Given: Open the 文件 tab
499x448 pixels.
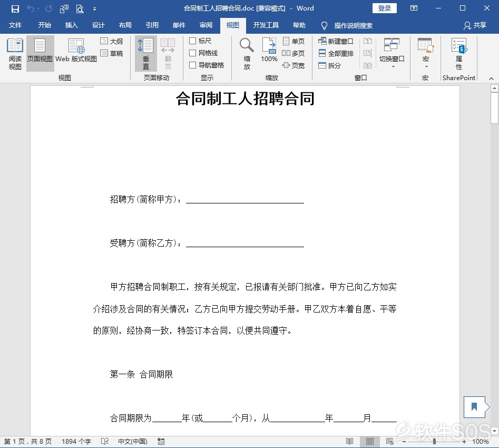Looking at the screenshot, I should click(x=15, y=25).
